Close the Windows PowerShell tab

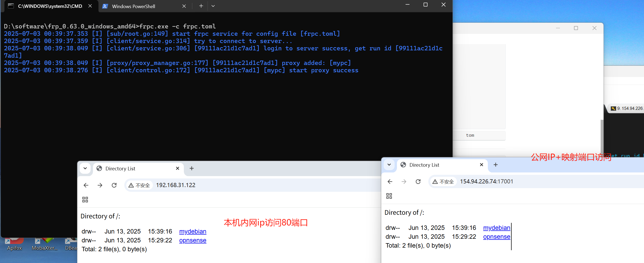click(x=184, y=6)
